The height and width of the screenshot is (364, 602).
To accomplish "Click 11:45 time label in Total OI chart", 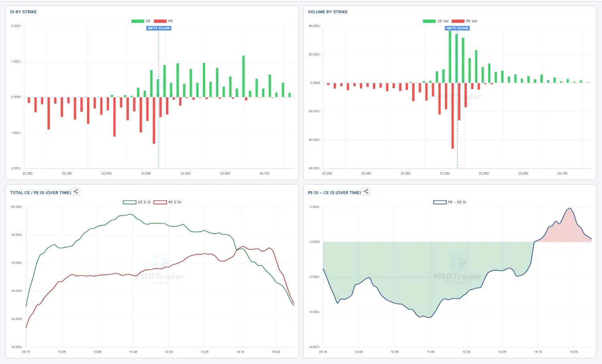I will 133,352.
